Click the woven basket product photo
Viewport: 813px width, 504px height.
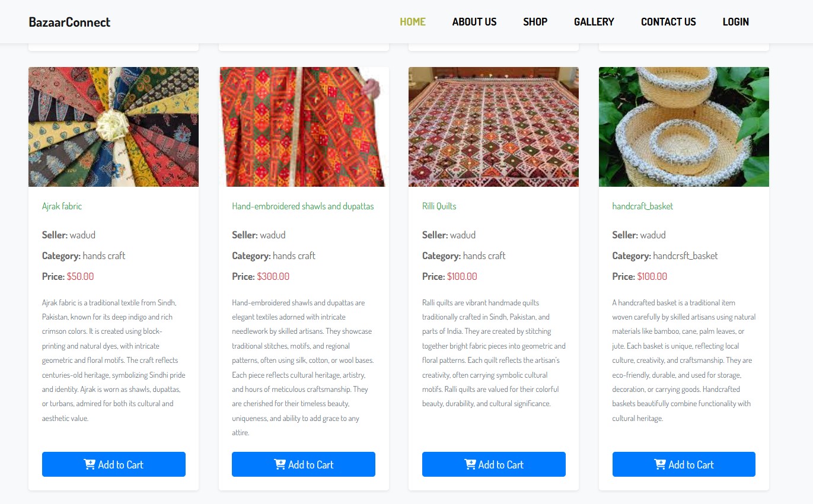684,127
